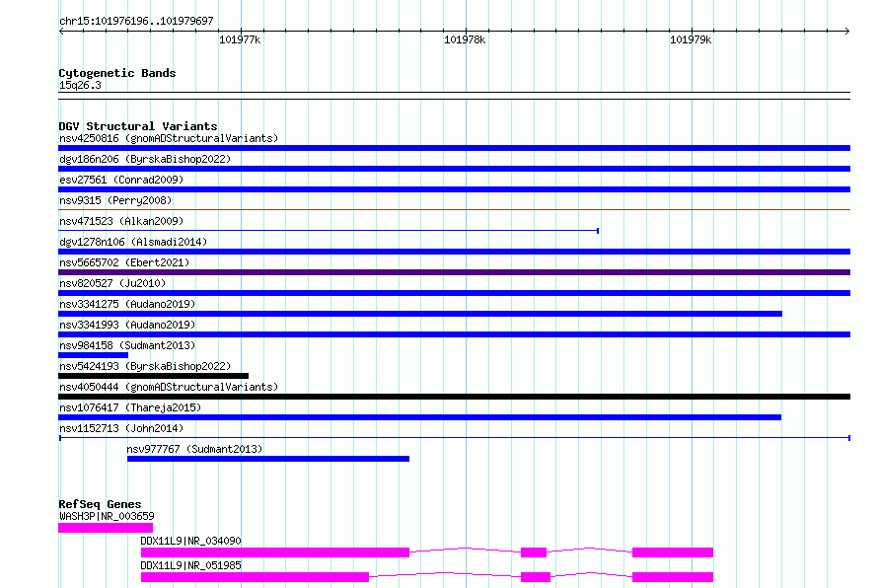Click the purple nsv5665702 Ebert2021 bar
Image resolution: width=878 pixels, height=588 pixels.
[x=454, y=272]
